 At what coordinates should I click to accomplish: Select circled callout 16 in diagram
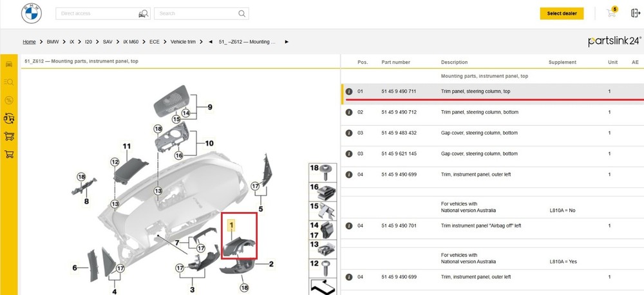click(x=178, y=156)
